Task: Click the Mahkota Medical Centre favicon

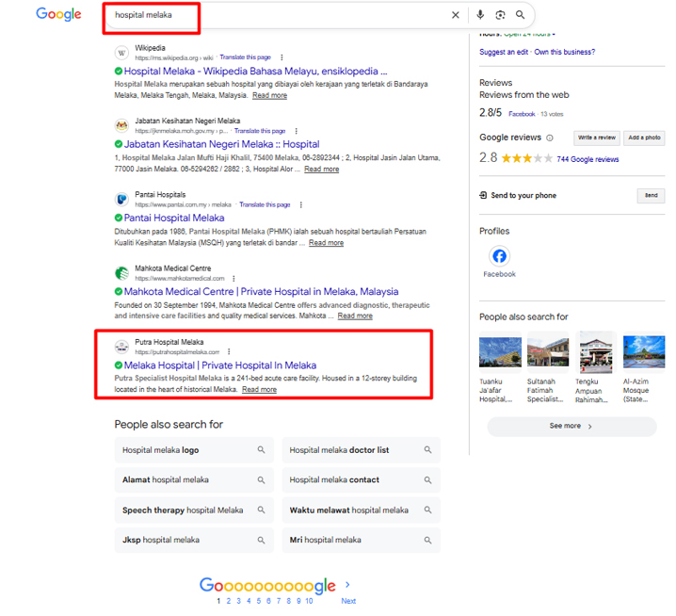Action: click(x=121, y=273)
